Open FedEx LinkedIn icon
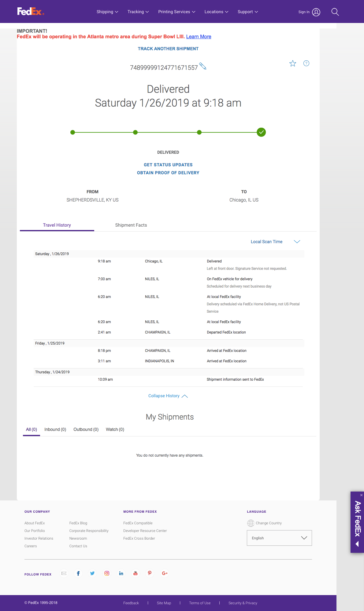Screen dimensions: 364x611 (121, 573)
